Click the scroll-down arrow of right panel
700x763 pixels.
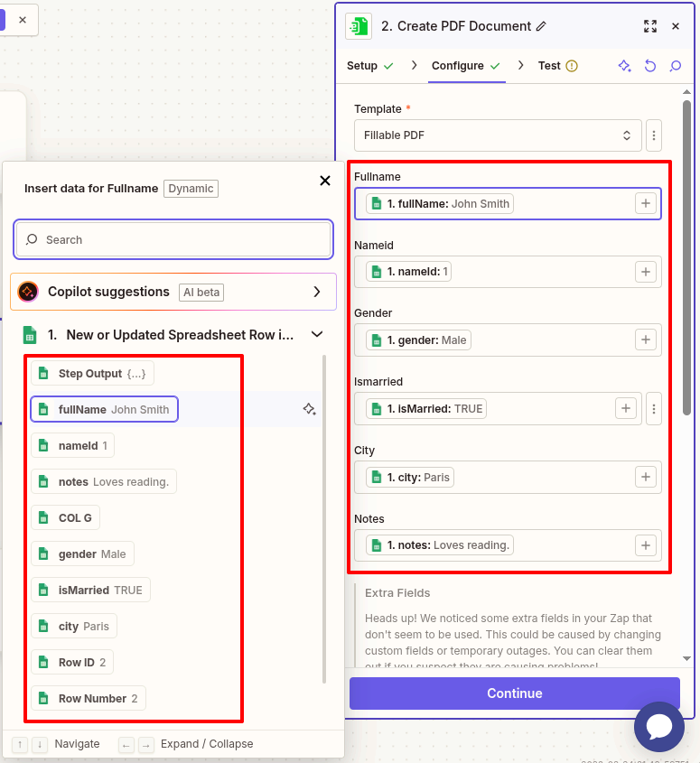[x=686, y=658]
